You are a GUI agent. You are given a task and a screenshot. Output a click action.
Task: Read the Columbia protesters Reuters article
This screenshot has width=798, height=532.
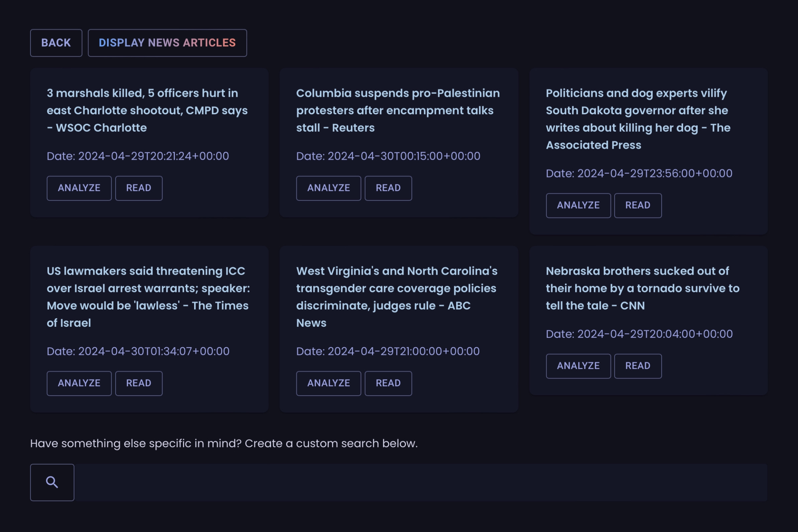(388, 188)
